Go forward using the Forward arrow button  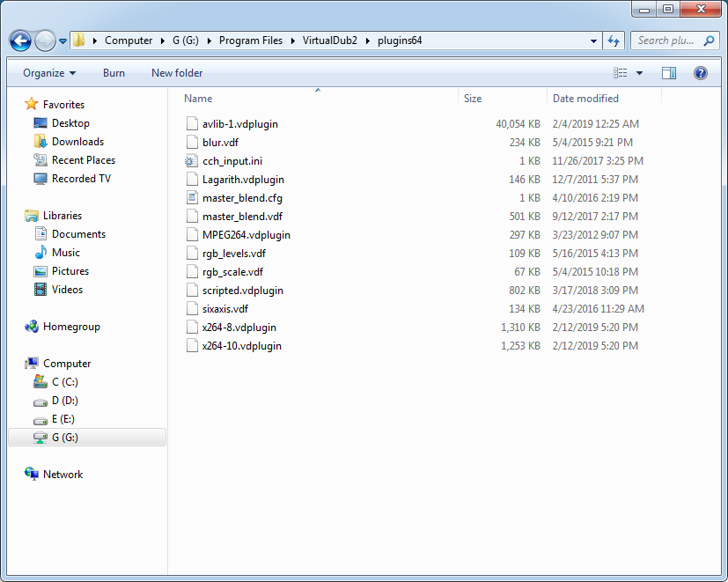pos(45,41)
